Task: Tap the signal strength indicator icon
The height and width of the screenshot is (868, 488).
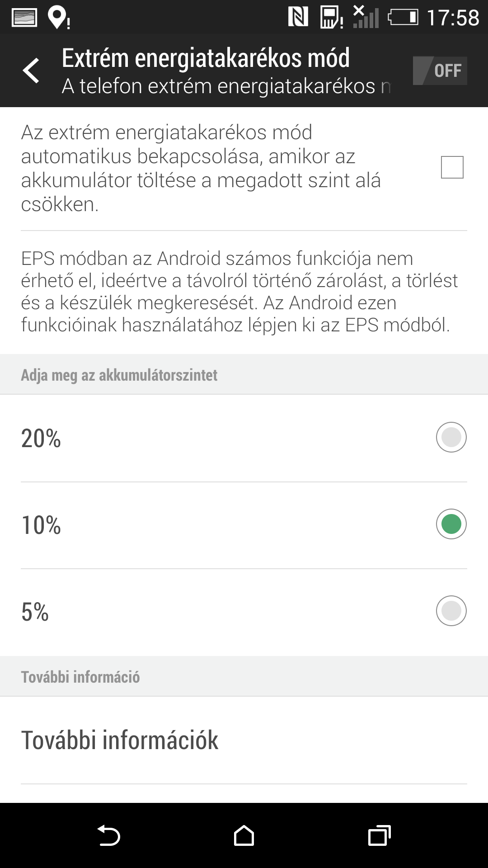Action: (366, 17)
